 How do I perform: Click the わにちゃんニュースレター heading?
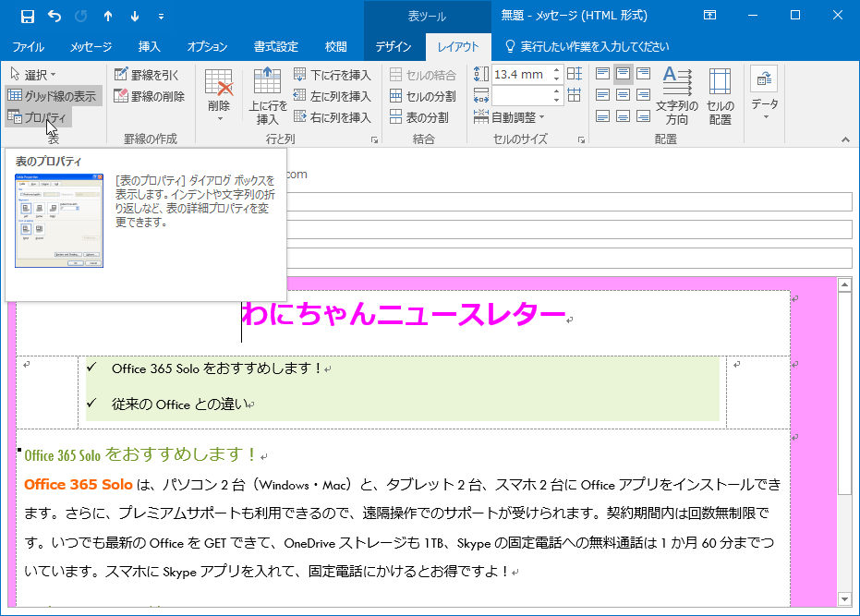click(404, 314)
